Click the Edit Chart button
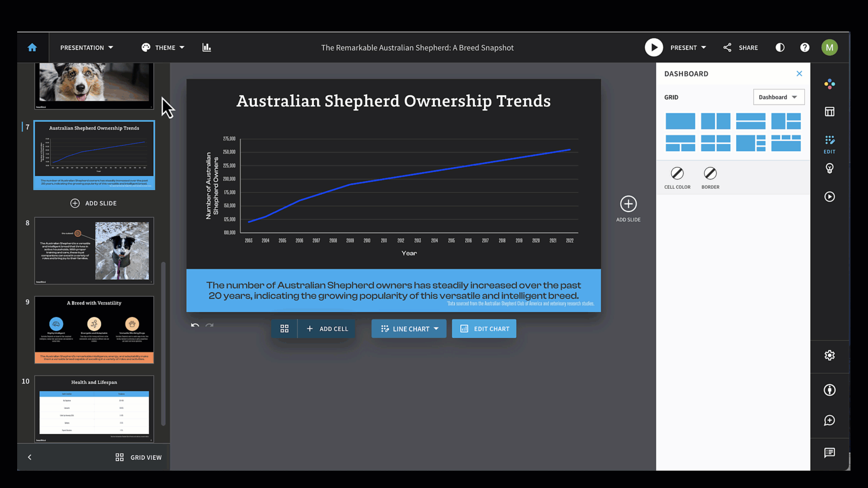Screen dimensions: 868x488 (484, 329)
